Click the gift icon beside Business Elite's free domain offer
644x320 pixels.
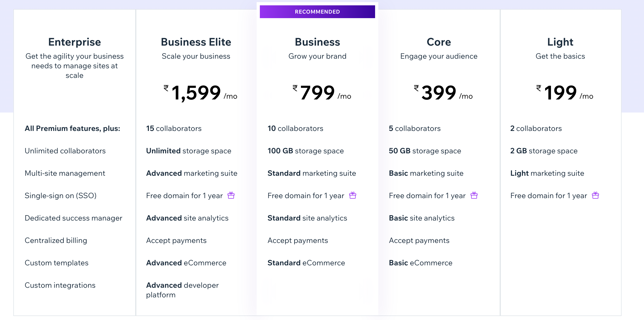[x=231, y=195]
